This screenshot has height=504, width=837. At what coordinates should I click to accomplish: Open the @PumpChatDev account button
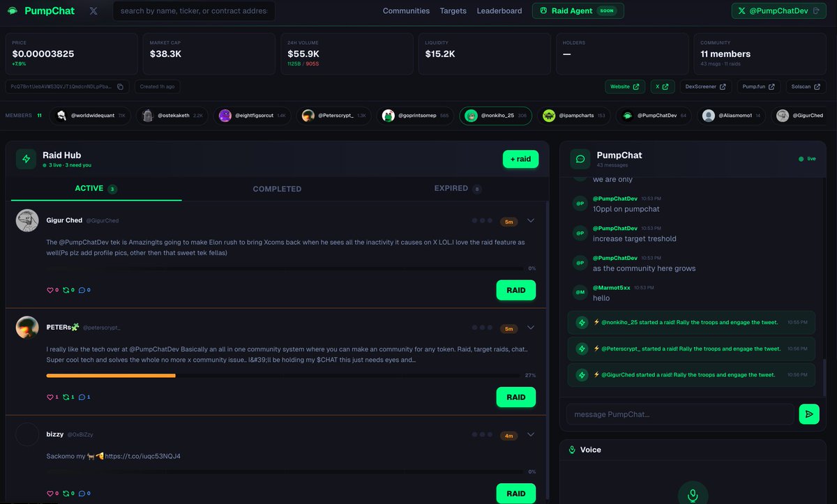point(779,11)
